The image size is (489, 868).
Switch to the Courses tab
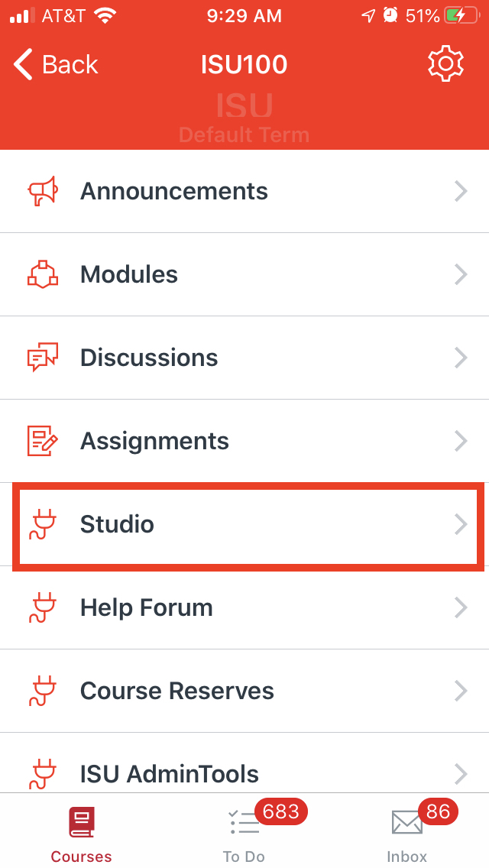(x=81, y=833)
